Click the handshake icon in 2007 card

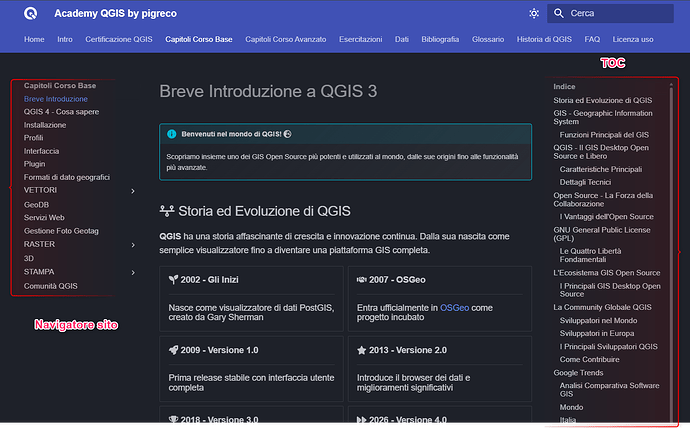pyautogui.click(x=362, y=280)
